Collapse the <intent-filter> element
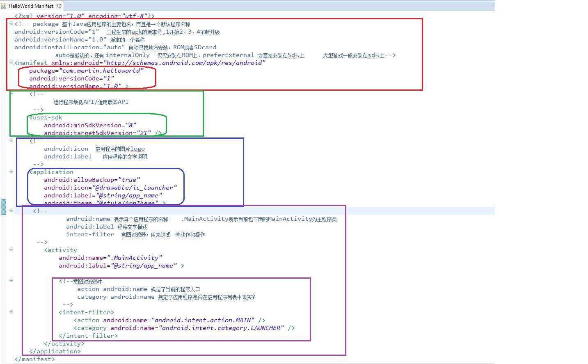Viewport: 588px width, 364px height. pos(11,312)
